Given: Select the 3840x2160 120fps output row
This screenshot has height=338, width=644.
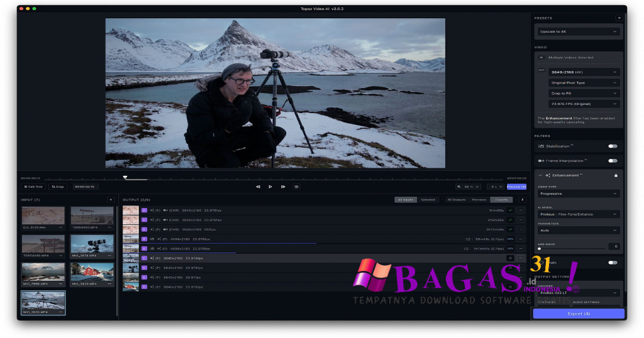Looking at the screenshot, I should [325, 229].
